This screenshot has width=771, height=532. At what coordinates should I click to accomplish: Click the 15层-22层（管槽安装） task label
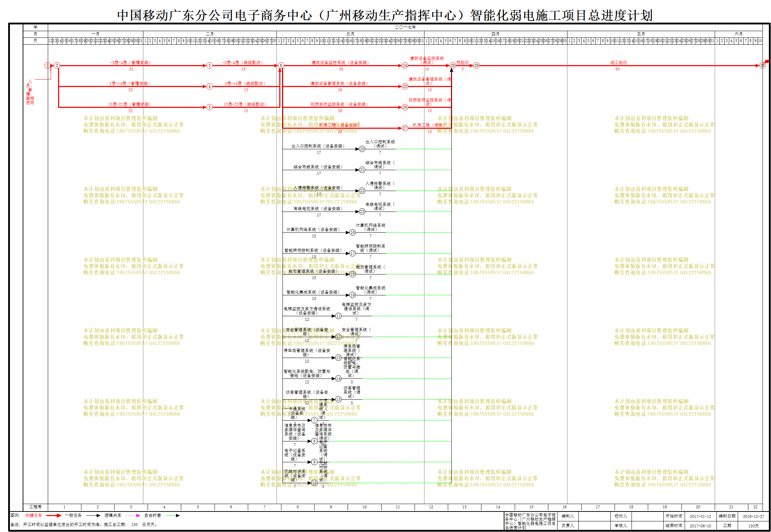click(130, 104)
